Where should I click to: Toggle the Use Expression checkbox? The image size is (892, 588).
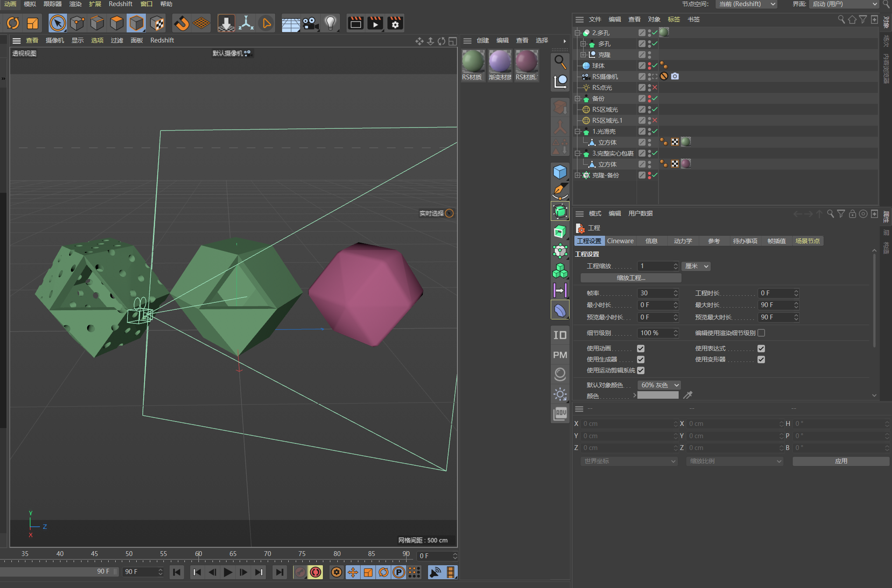click(x=761, y=349)
